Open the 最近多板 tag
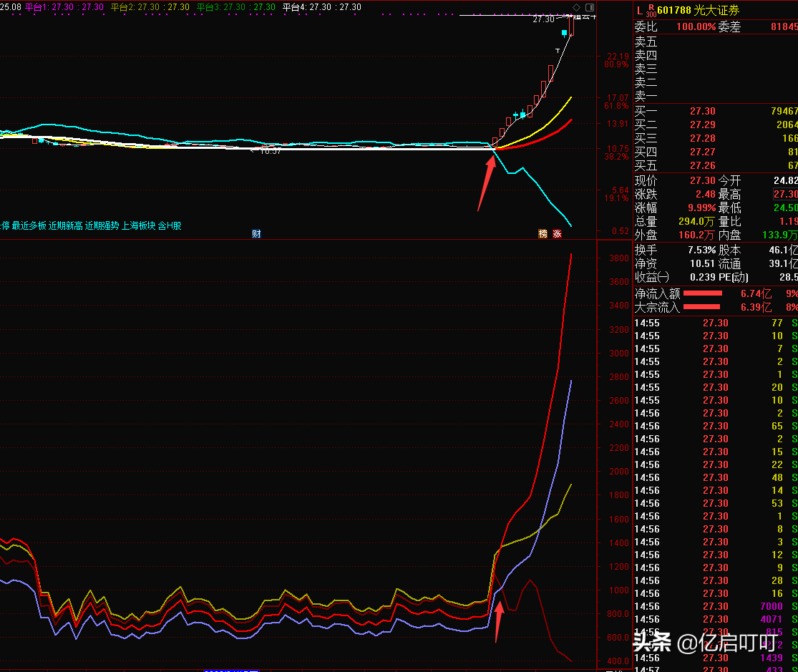 pyautogui.click(x=29, y=225)
